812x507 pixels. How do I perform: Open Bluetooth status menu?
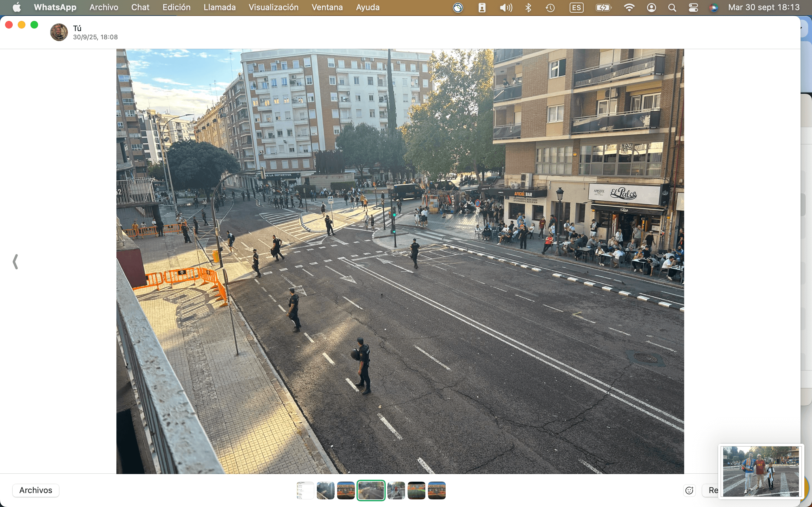point(528,7)
